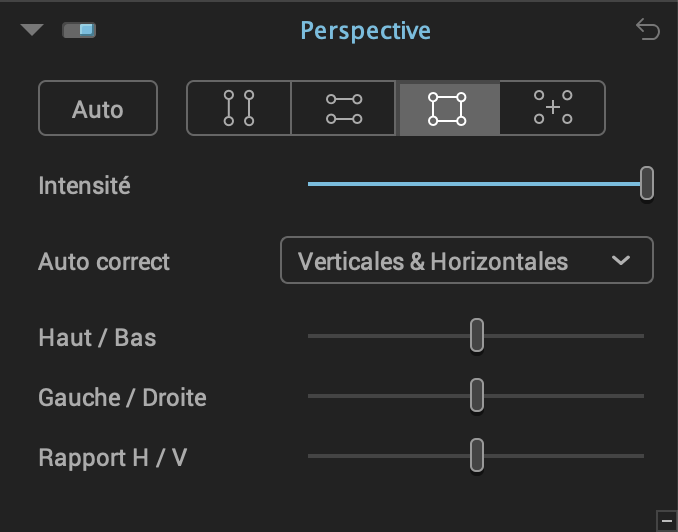The height and width of the screenshot is (532, 678).
Task: Select the force parallel verticals tool
Action: (x=239, y=108)
